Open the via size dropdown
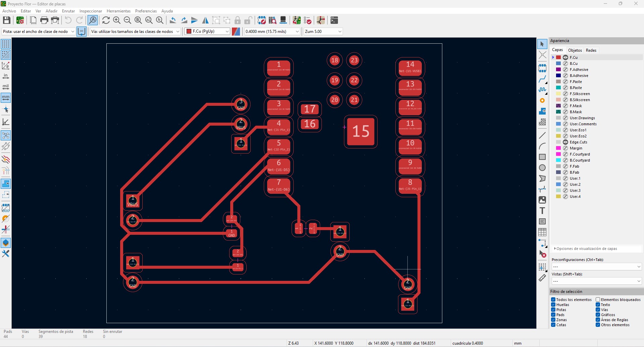 [136, 31]
